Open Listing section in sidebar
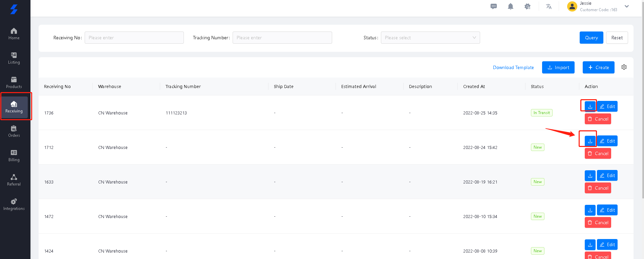This screenshot has width=644, height=259. pyautogui.click(x=14, y=58)
